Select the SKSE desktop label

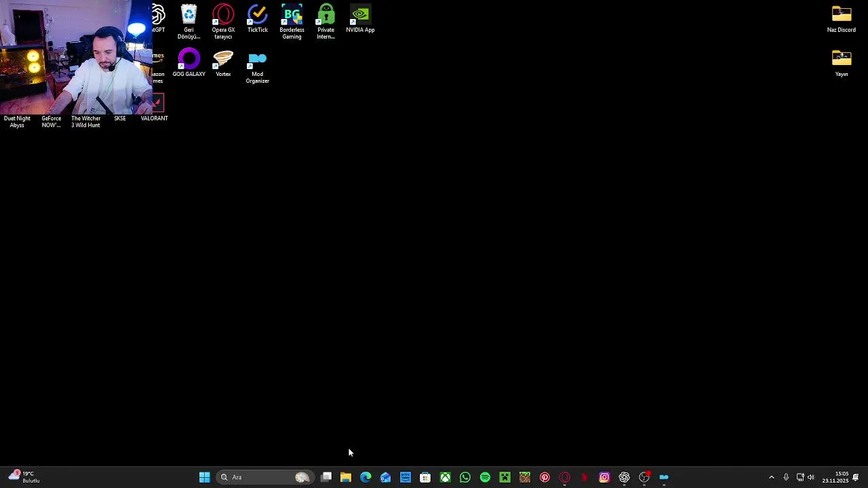tap(120, 119)
